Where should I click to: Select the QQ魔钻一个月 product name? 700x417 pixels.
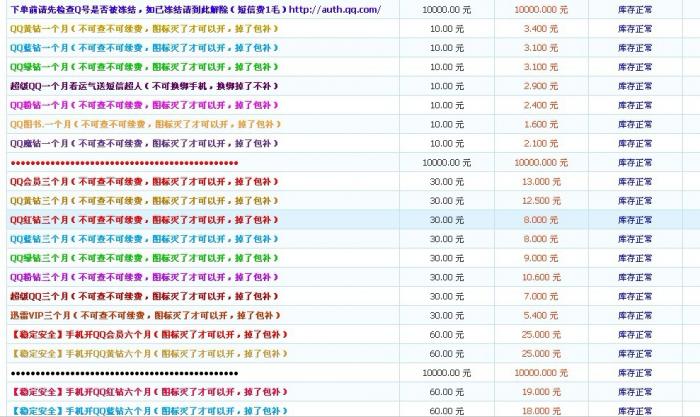(144, 143)
